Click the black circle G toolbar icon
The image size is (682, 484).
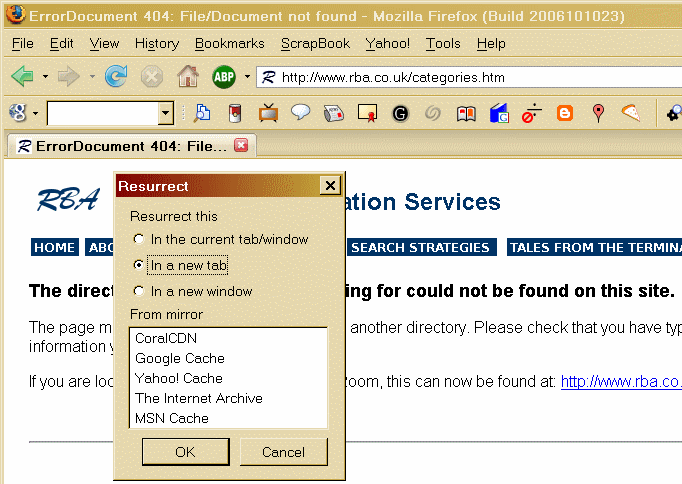[400, 113]
